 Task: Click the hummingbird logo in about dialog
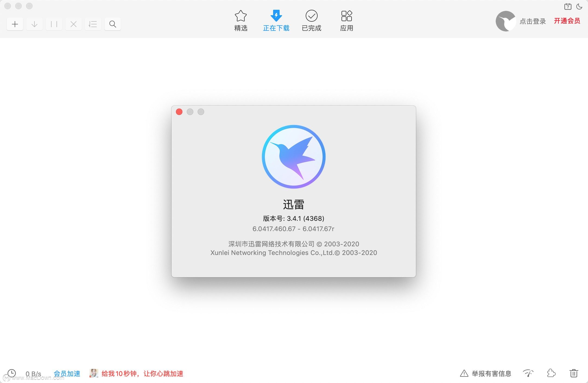294,157
